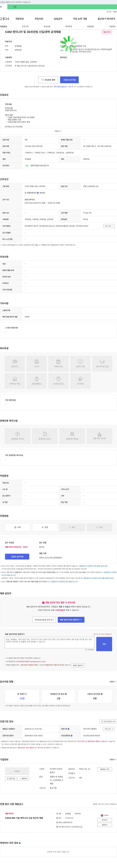Click the 인증기관 info icon
The width and height of the screenshot is (117, 868).
click(68, 729)
